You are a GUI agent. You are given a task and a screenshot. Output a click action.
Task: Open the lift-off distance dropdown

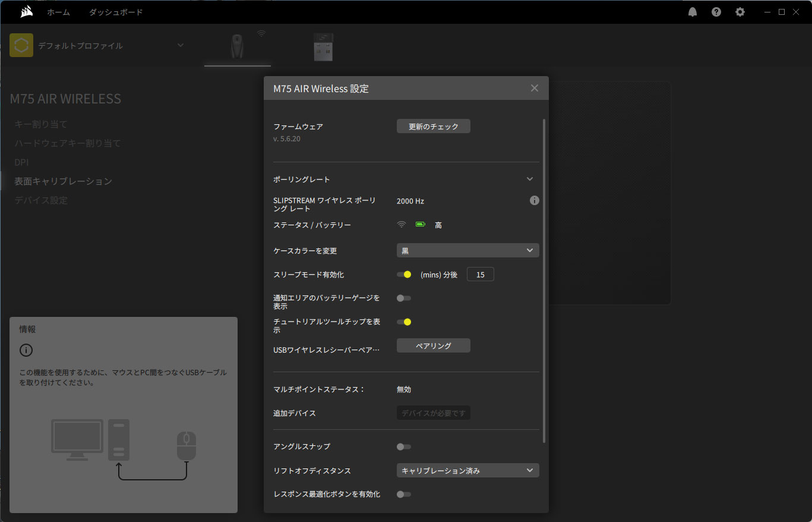pos(467,470)
